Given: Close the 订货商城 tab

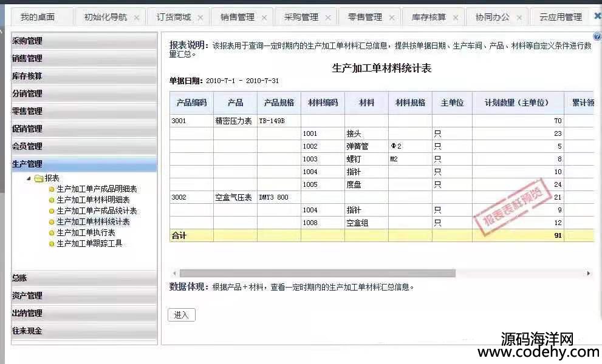Looking at the screenshot, I should point(200,18).
